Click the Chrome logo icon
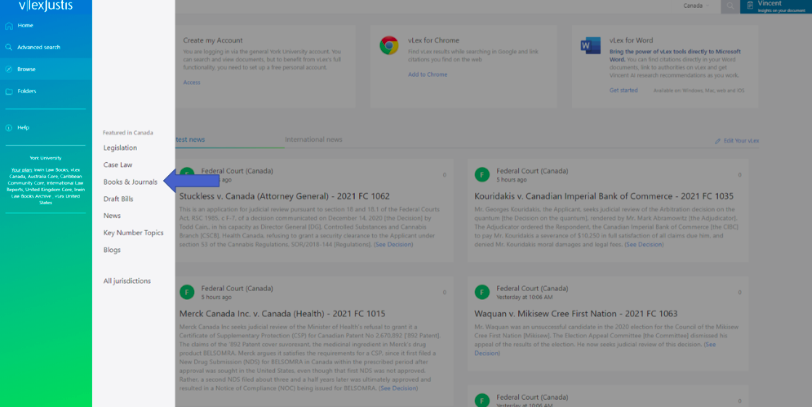This screenshot has height=407, width=812. click(x=389, y=46)
